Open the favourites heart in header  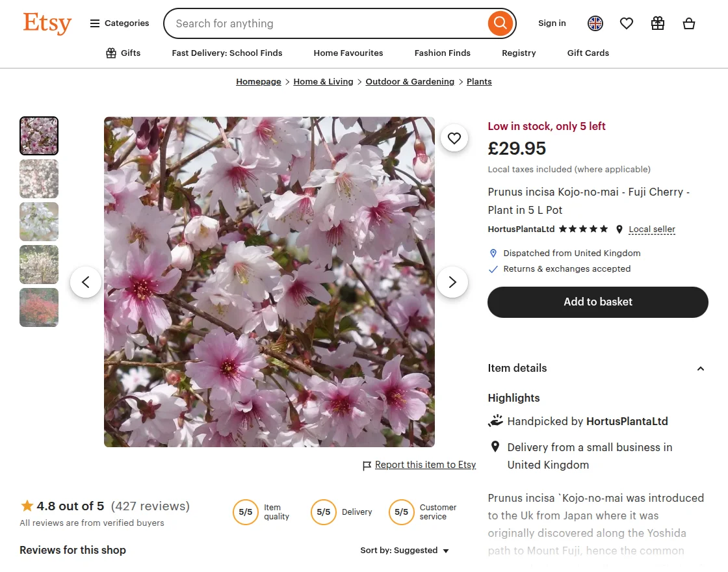point(627,23)
